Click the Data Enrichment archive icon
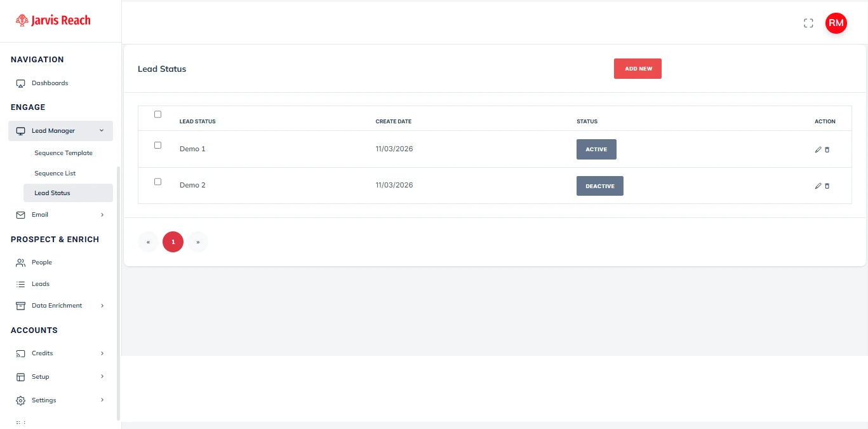This screenshot has height=429, width=868. [20, 306]
